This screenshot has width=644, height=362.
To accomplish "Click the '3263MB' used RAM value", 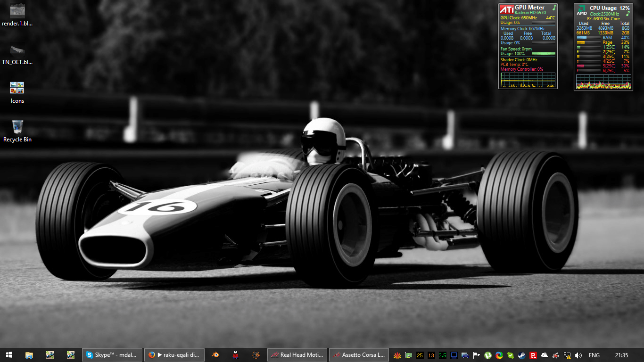I will (x=584, y=28).
